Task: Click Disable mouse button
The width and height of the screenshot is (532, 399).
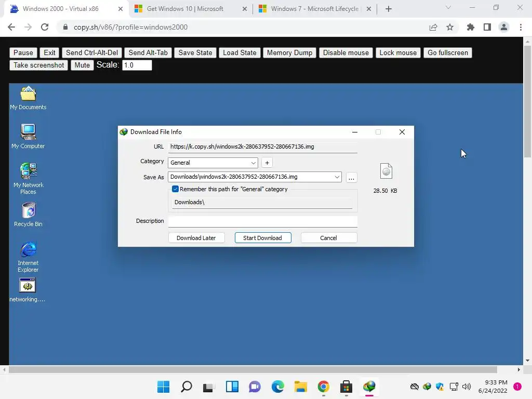Action: coord(345,52)
